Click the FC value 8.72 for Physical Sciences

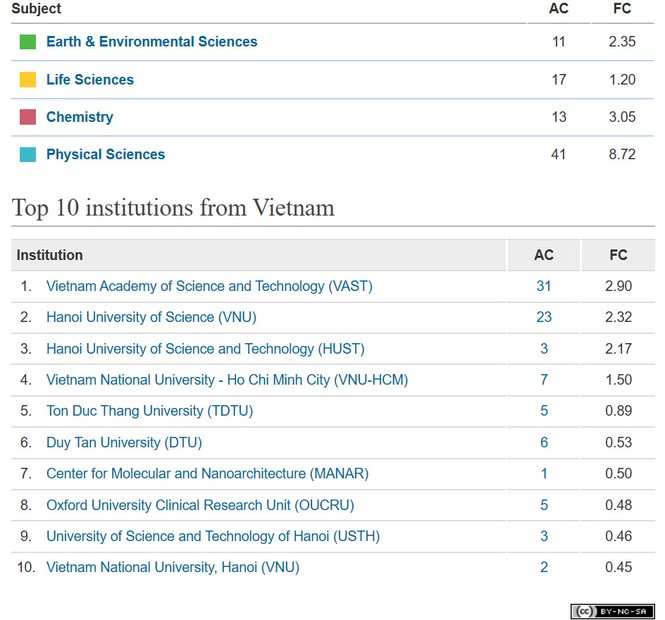[x=622, y=154]
